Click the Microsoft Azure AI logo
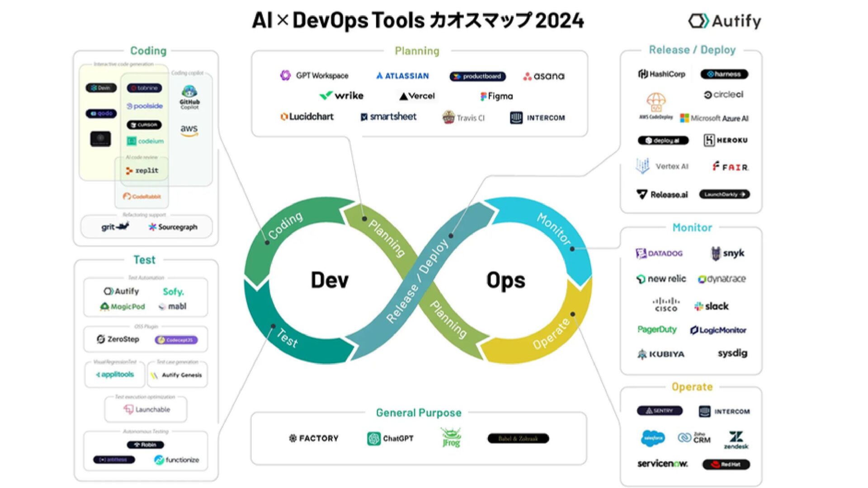The image size is (868, 488). point(714,118)
